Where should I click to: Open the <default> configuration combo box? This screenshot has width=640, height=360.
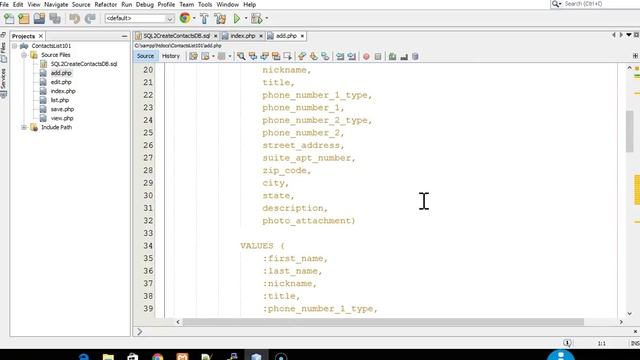pyautogui.click(x=140, y=18)
